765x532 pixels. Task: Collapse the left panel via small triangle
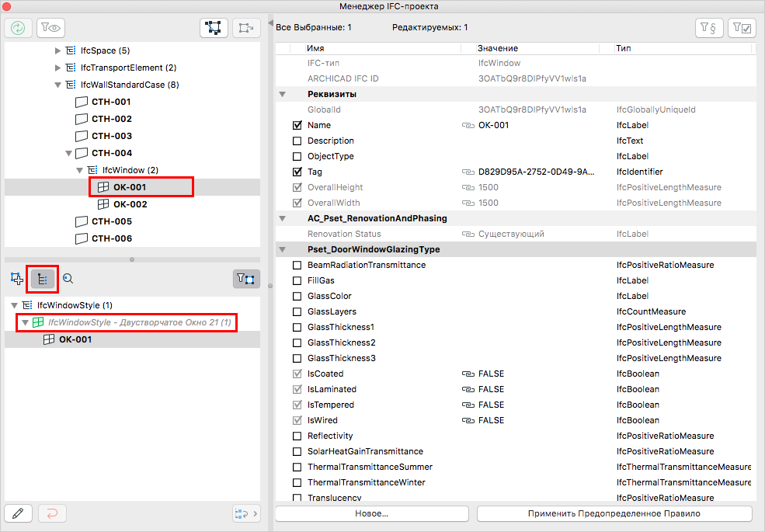[x=270, y=23]
